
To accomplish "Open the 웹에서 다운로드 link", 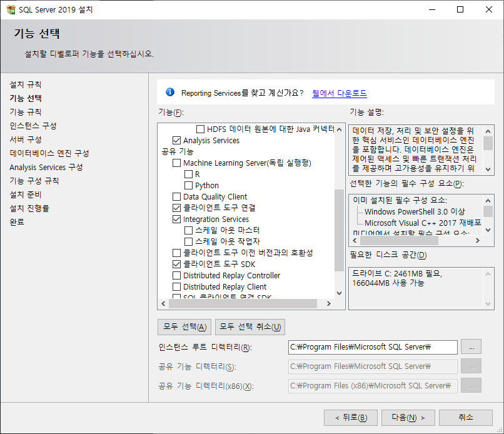I will 340,93.
